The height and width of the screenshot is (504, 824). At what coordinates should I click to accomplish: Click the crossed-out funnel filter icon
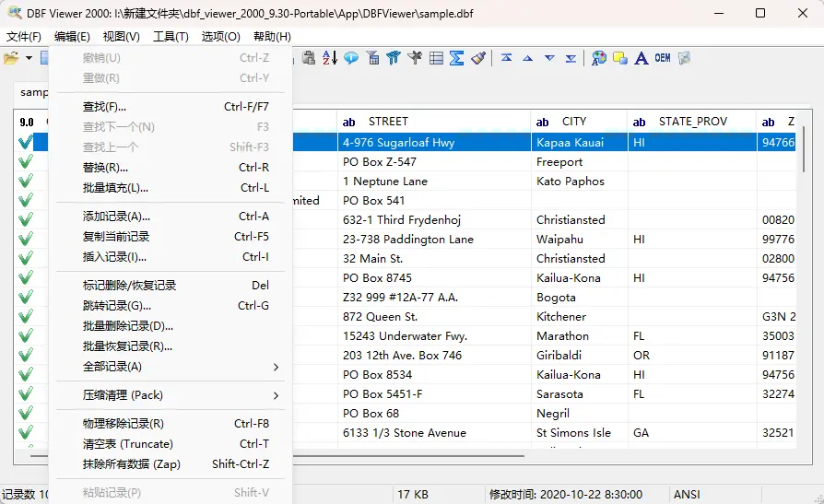click(x=415, y=58)
